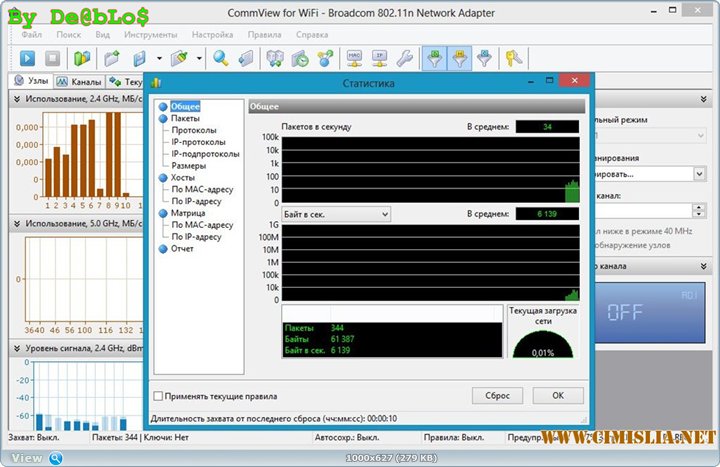Start packet capture with the play icon
Screen dimensions: 720x467
28,58
